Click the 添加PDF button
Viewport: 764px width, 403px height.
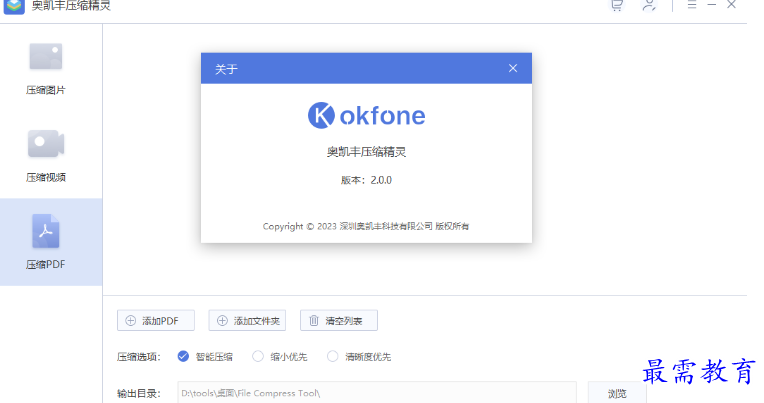click(x=156, y=321)
